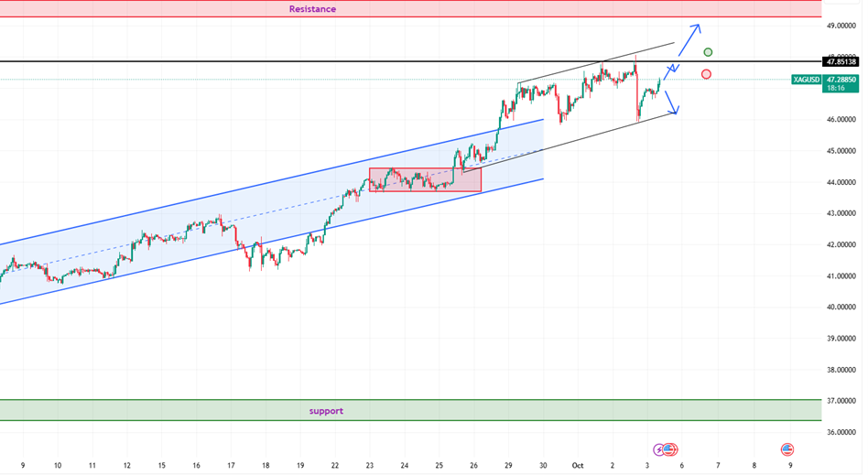Click the green support zone band
The image size is (868, 475).
point(549,410)
